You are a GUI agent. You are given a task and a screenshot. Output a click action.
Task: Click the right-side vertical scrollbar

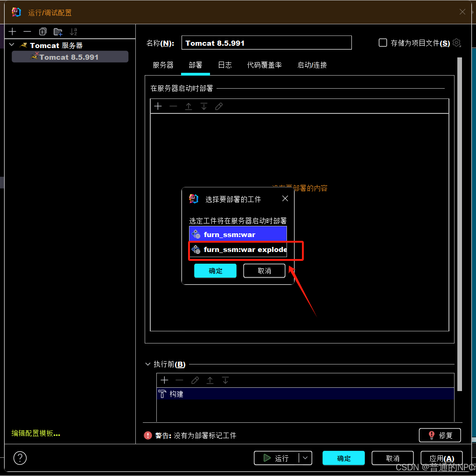[x=459, y=224]
